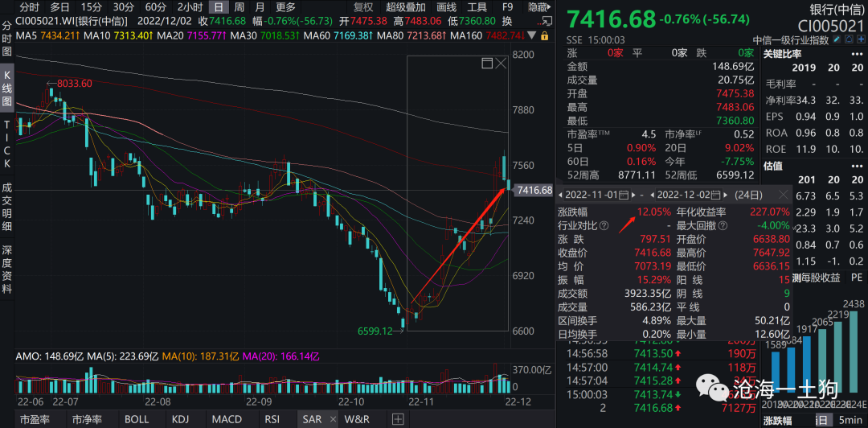Viewport: 868px width, 428px height.
Task: Open the 更多 periods dropdown
Action: click(x=285, y=7)
